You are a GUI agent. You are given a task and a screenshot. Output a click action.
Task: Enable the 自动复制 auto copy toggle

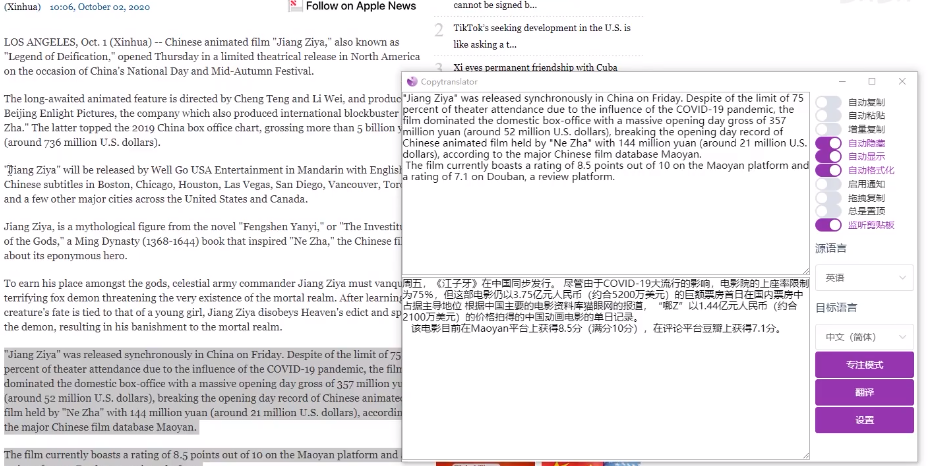(x=828, y=103)
